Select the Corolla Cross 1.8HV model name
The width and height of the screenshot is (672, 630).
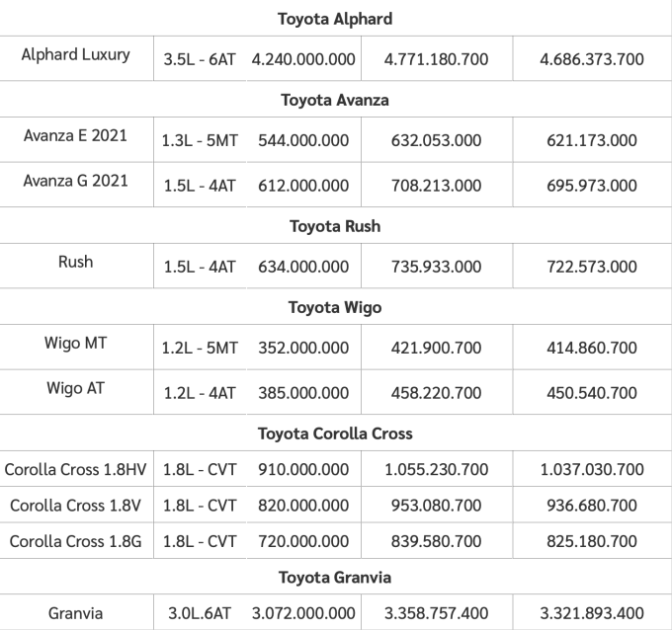pyautogui.click(x=75, y=469)
